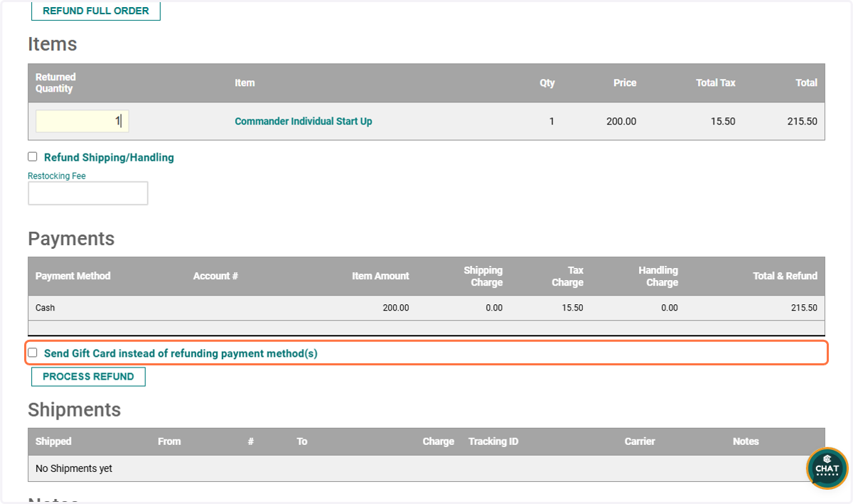Screen dimensions: 853x504
Task: Click the Account # column header
Action: coord(215,276)
